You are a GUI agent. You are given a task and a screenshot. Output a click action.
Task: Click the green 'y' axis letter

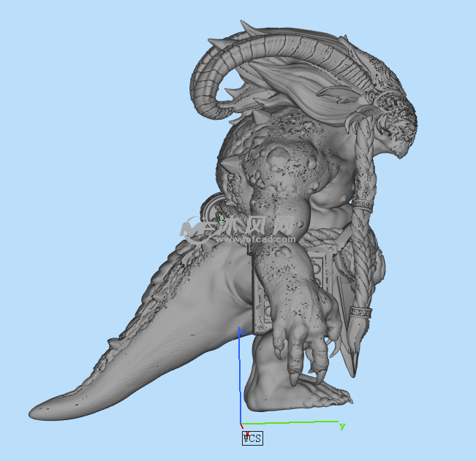point(342,425)
